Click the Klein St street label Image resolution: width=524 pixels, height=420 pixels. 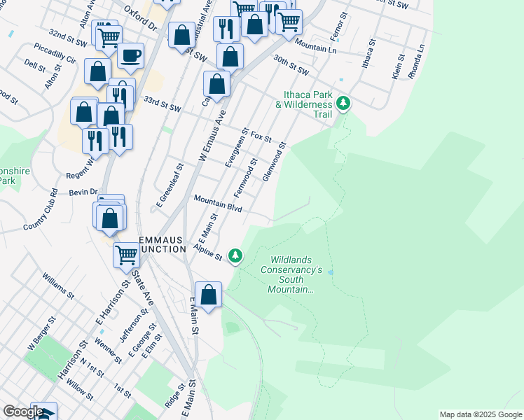pyautogui.click(x=399, y=66)
